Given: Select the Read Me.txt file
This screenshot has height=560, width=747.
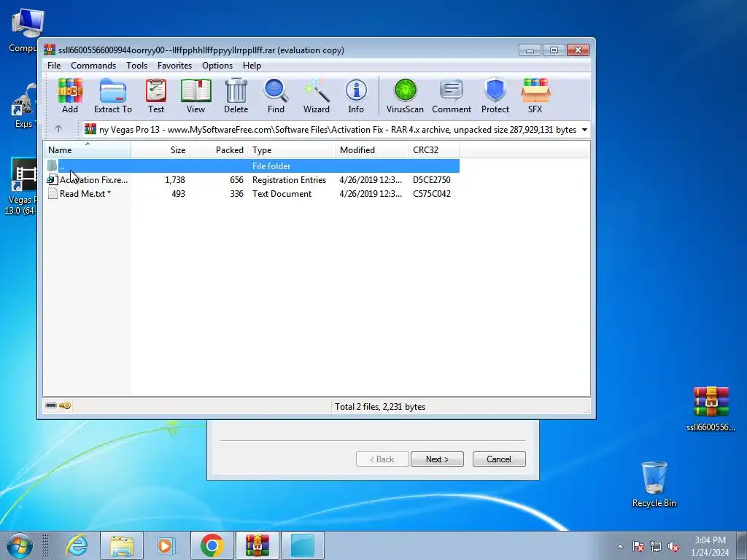Looking at the screenshot, I should pyautogui.click(x=252, y=193).
